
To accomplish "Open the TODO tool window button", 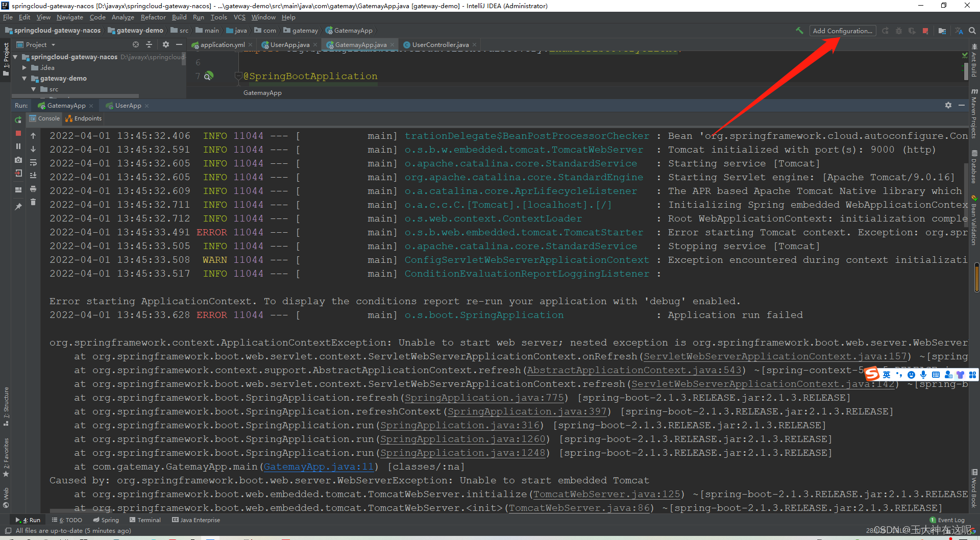I will click(x=67, y=520).
